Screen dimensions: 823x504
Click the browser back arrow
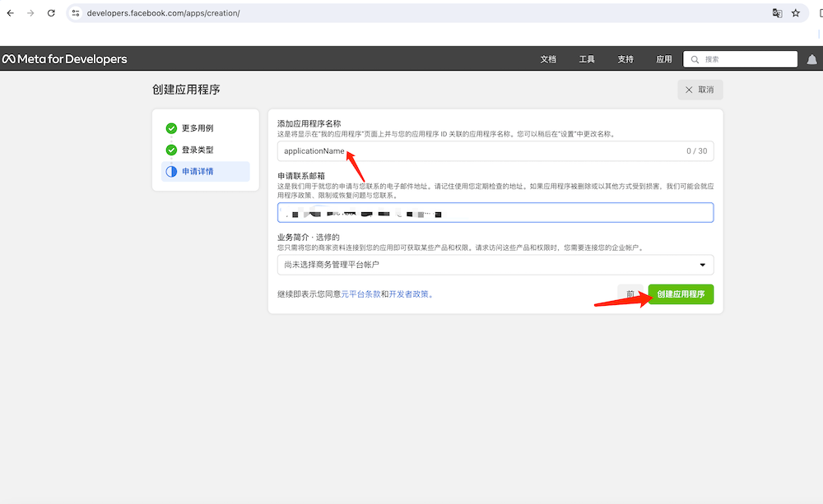point(10,13)
